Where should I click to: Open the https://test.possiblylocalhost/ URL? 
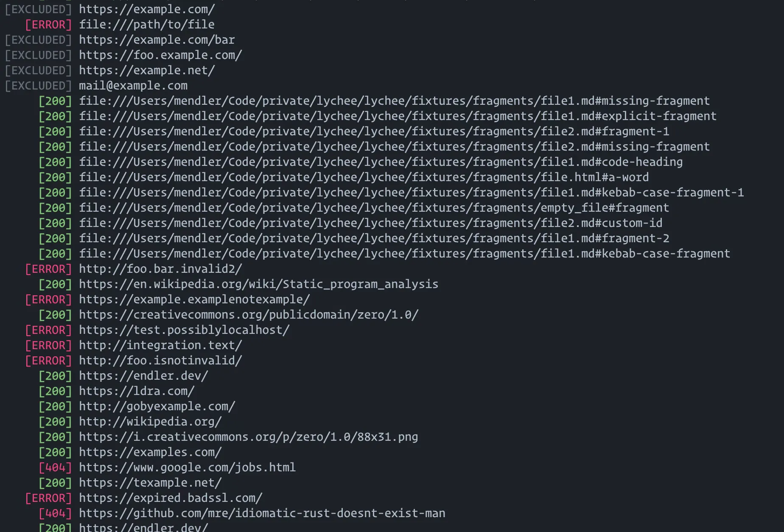(x=184, y=330)
